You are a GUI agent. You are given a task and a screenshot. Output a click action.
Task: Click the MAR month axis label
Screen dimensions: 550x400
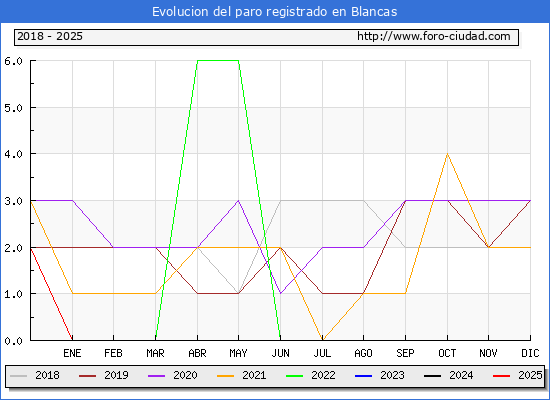155,353
